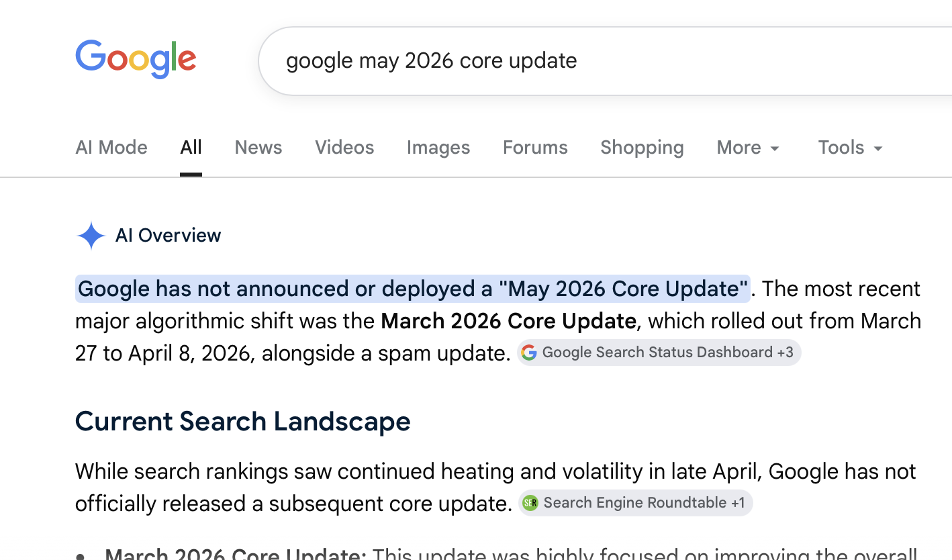Open Google Search Status Dashboard +3 sources
952x560 pixels.
point(659,353)
